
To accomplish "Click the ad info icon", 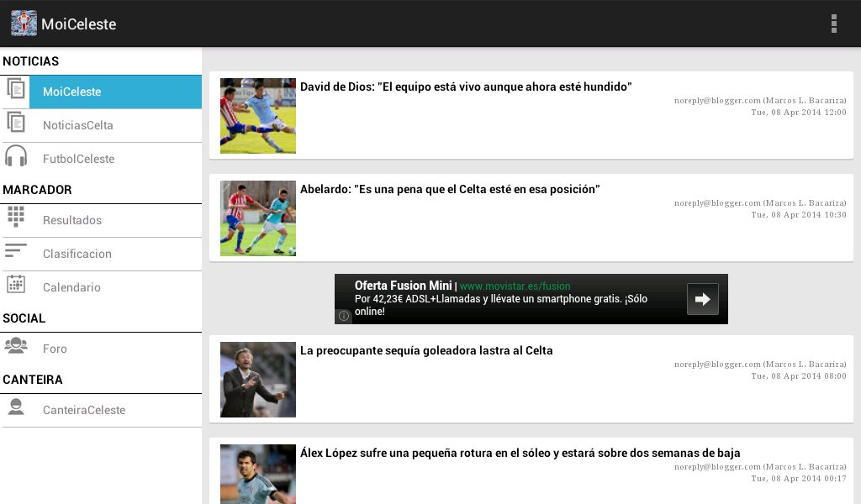I will coord(344,316).
